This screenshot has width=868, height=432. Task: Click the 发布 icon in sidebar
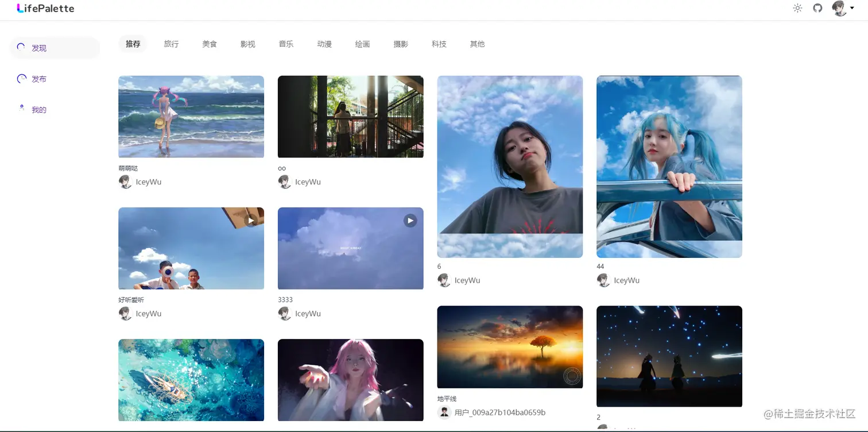coord(21,79)
